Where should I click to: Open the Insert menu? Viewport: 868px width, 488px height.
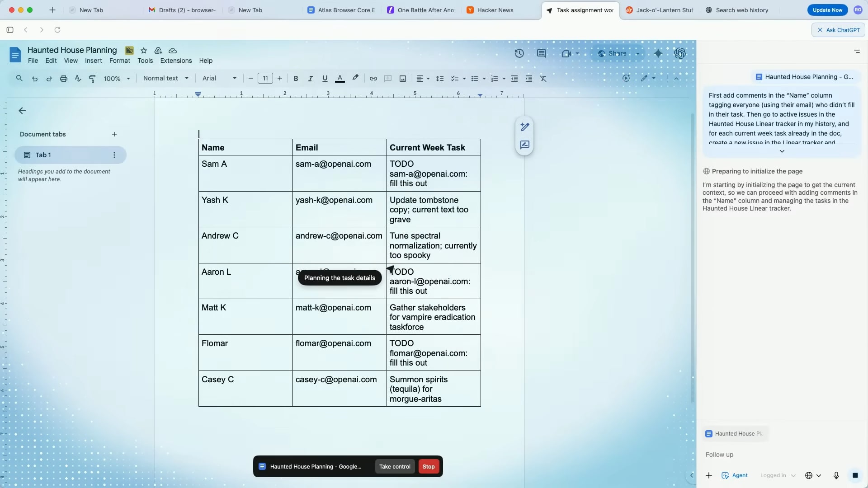[x=93, y=61]
